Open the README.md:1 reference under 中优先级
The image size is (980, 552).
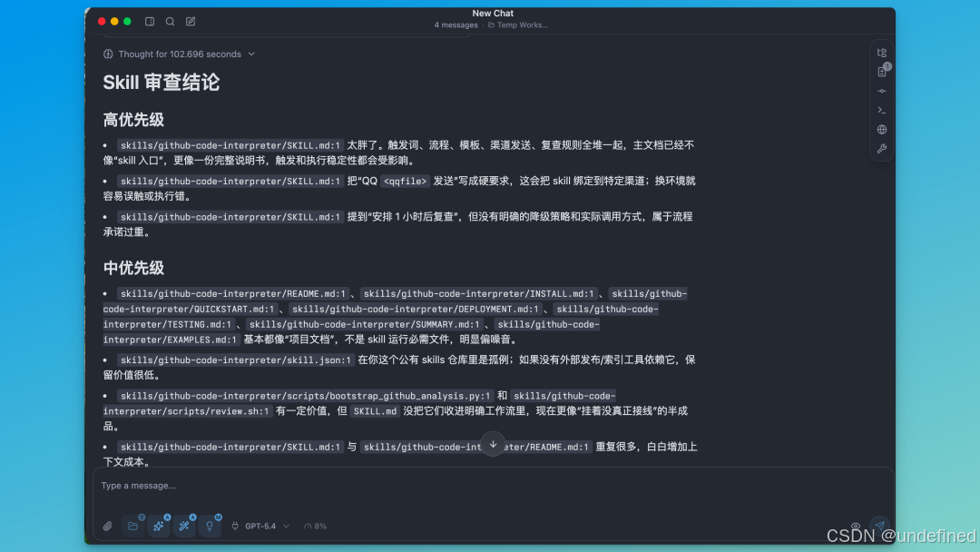click(x=233, y=294)
